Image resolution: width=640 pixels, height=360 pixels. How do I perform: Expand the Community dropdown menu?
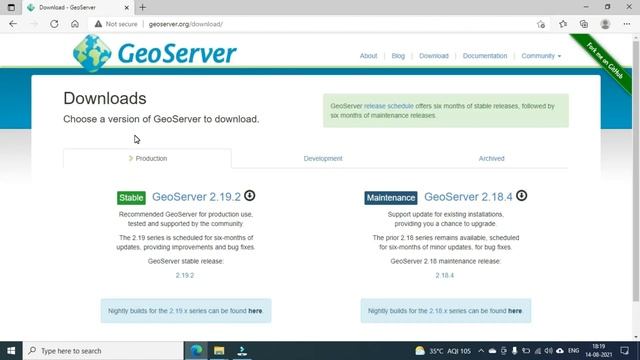click(541, 56)
